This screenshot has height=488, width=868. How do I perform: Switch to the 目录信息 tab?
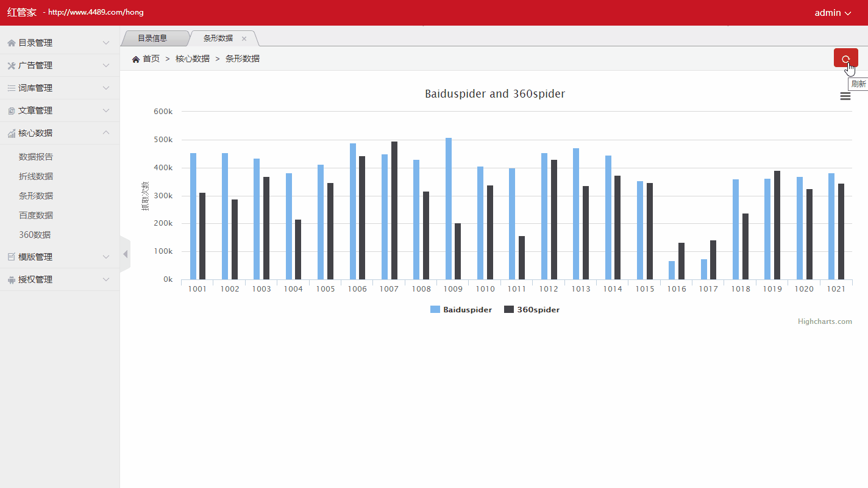[152, 38]
